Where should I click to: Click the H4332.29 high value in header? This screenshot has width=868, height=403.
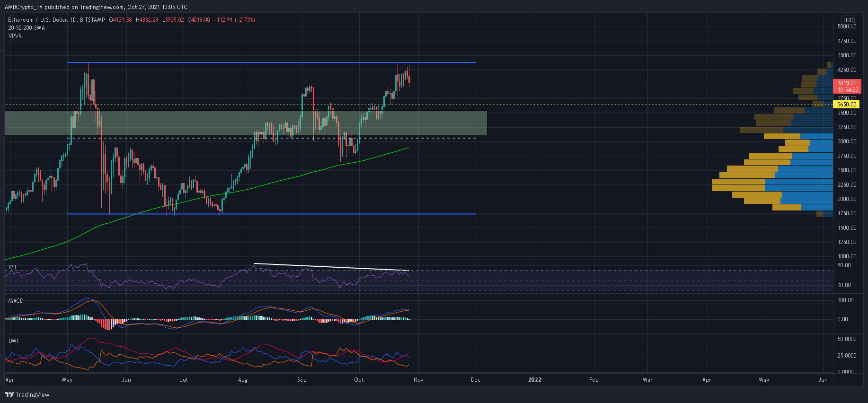[x=147, y=20]
